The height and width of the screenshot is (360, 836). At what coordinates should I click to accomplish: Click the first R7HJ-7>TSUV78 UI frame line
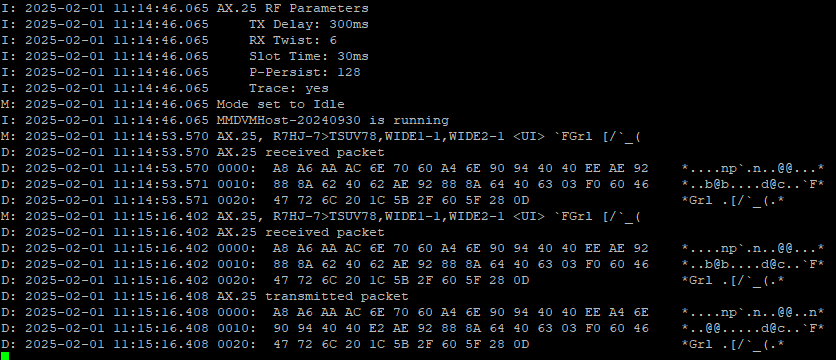coord(321,137)
